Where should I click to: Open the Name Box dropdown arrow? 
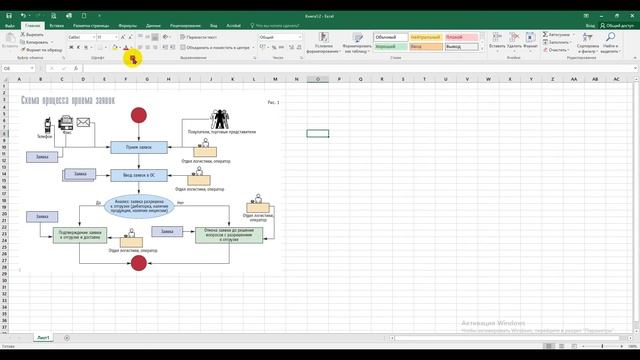(32, 69)
